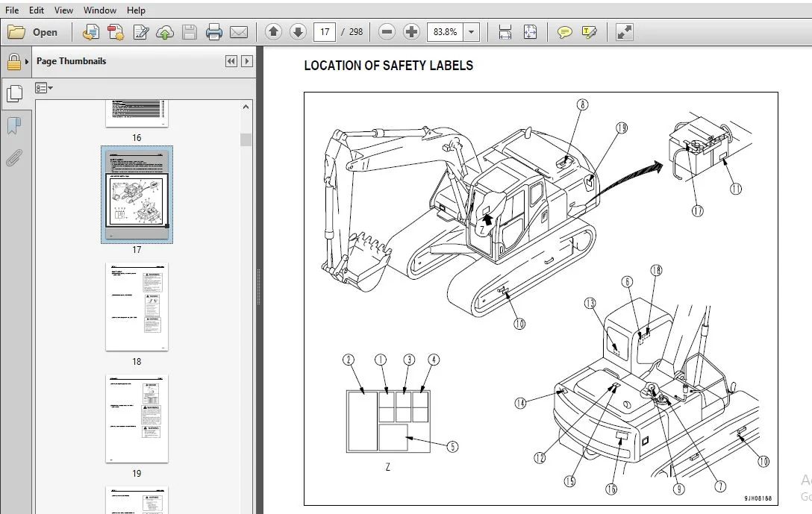Open the Help menu
The height and width of the screenshot is (514, 812).
(x=136, y=10)
